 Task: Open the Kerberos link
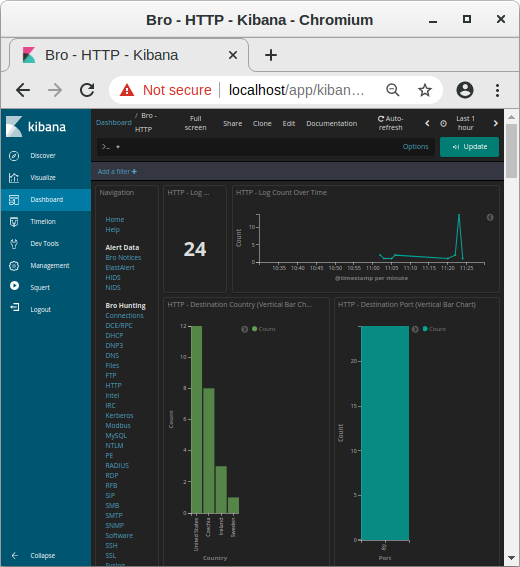coord(119,415)
